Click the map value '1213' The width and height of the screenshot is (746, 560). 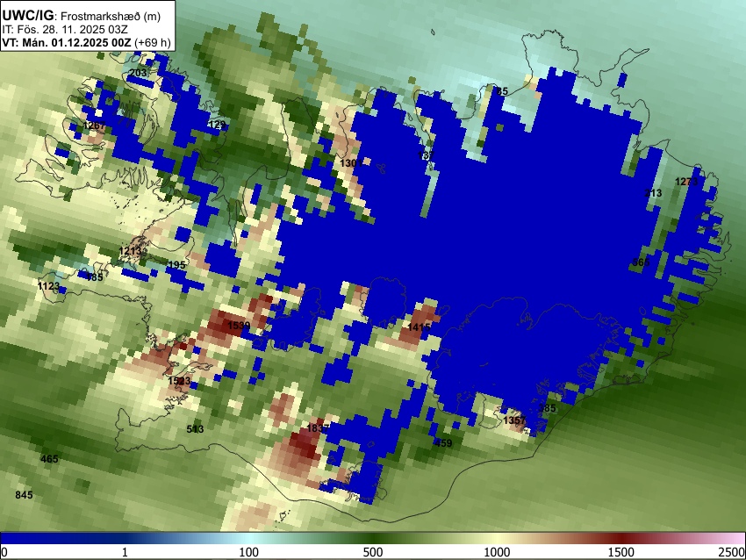(x=130, y=251)
